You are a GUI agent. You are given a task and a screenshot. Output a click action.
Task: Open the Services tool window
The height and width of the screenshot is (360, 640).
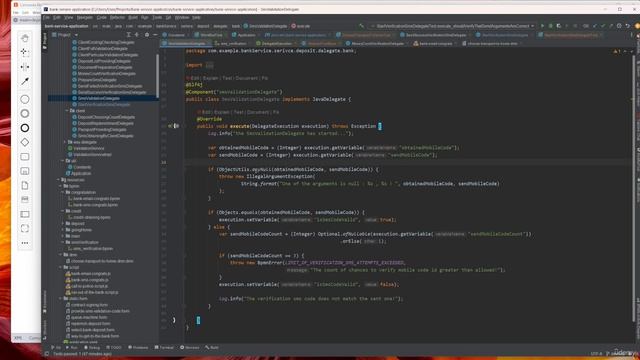tap(190, 347)
